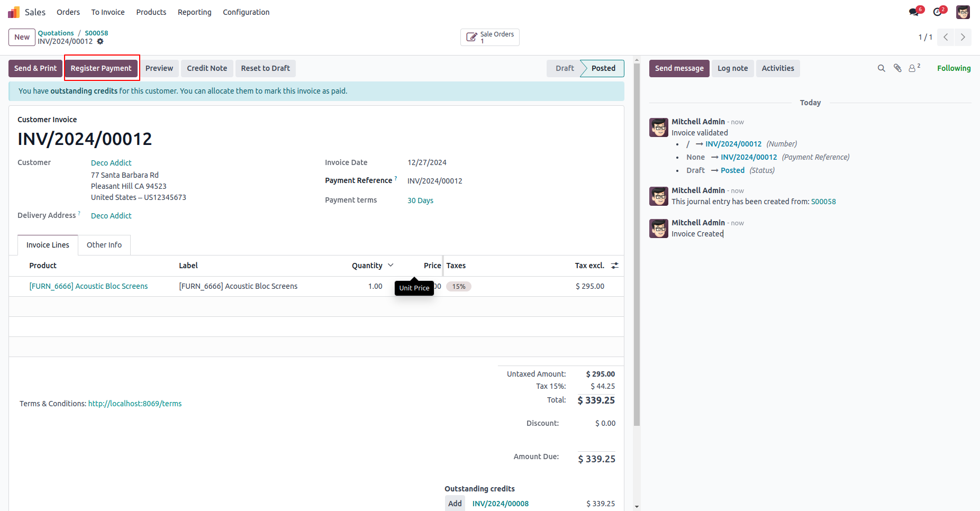Click the $ 295.00 line amount cell
The width and height of the screenshot is (980, 511).
tap(590, 286)
